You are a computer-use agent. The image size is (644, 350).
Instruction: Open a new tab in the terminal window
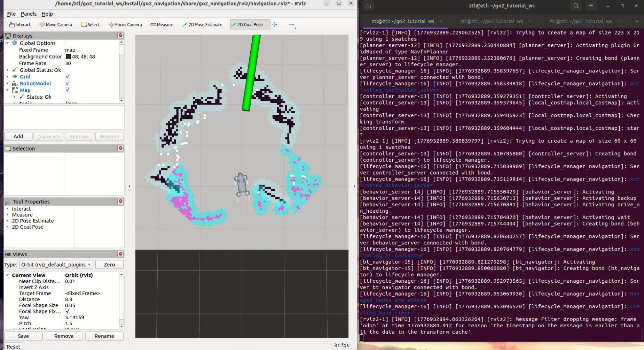pos(368,6)
